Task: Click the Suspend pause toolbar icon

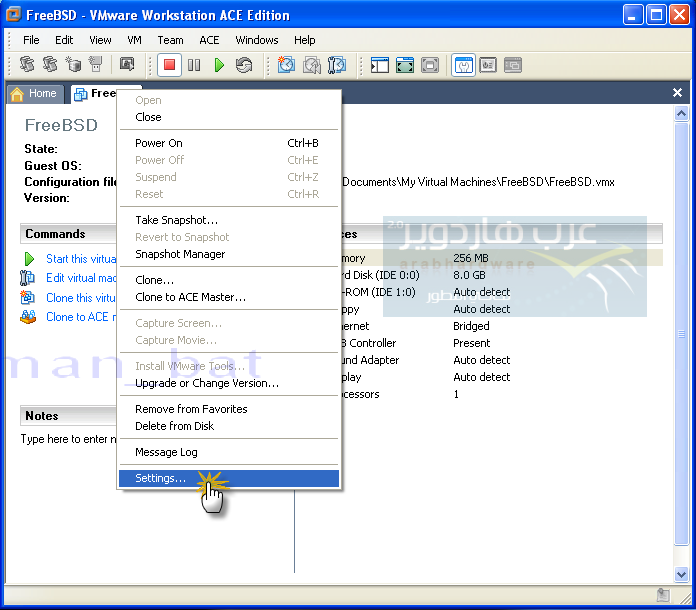Action: pos(194,65)
